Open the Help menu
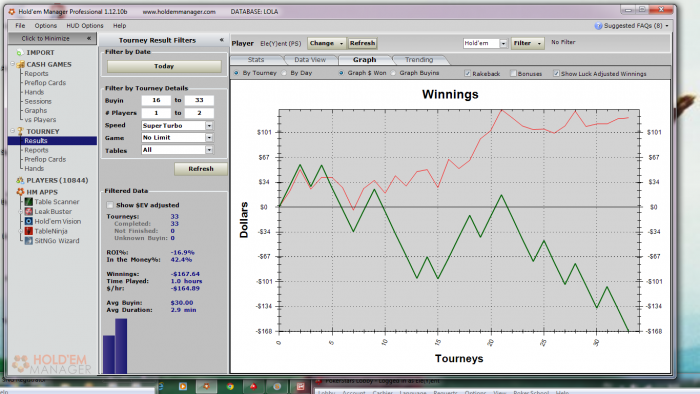Screen dimensions: 700x394 pos(119,26)
